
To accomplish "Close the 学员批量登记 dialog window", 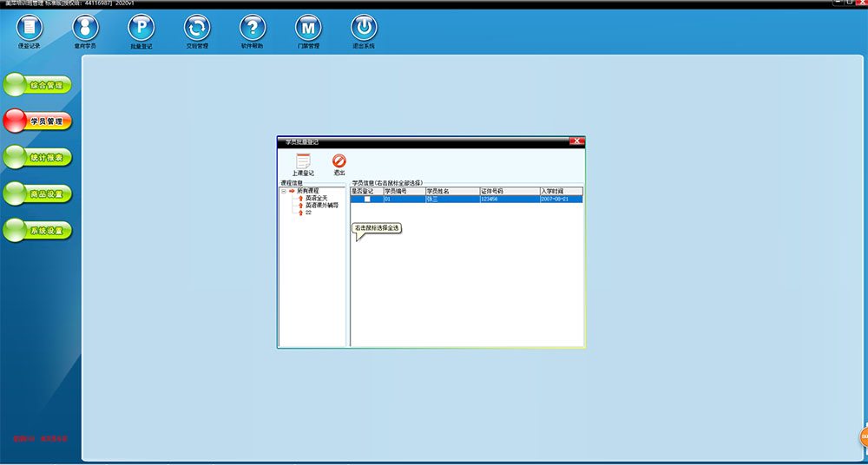I will [576, 141].
